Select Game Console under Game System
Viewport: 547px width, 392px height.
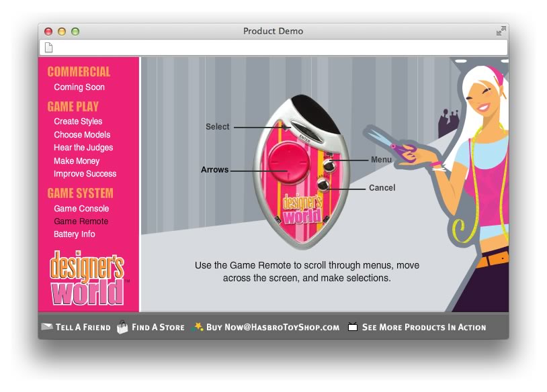point(81,208)
